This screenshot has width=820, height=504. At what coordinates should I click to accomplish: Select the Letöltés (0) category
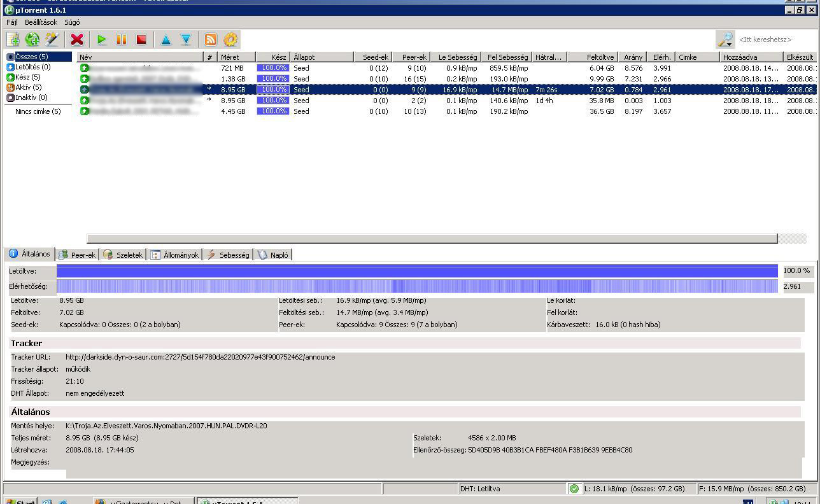point(32,67)
